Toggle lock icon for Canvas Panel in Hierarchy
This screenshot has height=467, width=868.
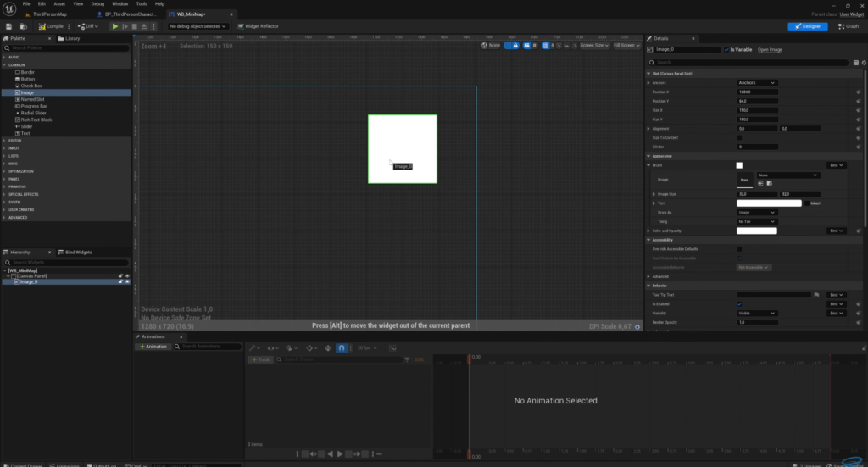(x=120, y=276)
